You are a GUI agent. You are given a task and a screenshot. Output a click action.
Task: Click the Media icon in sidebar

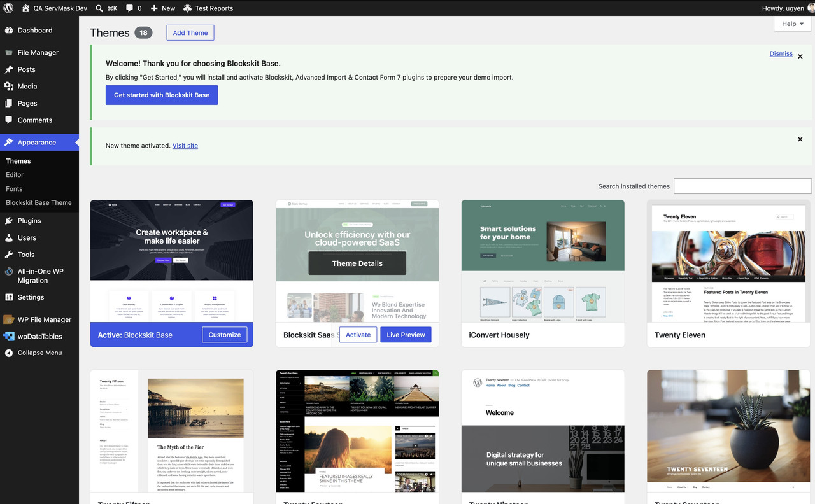tap(9, 87)
